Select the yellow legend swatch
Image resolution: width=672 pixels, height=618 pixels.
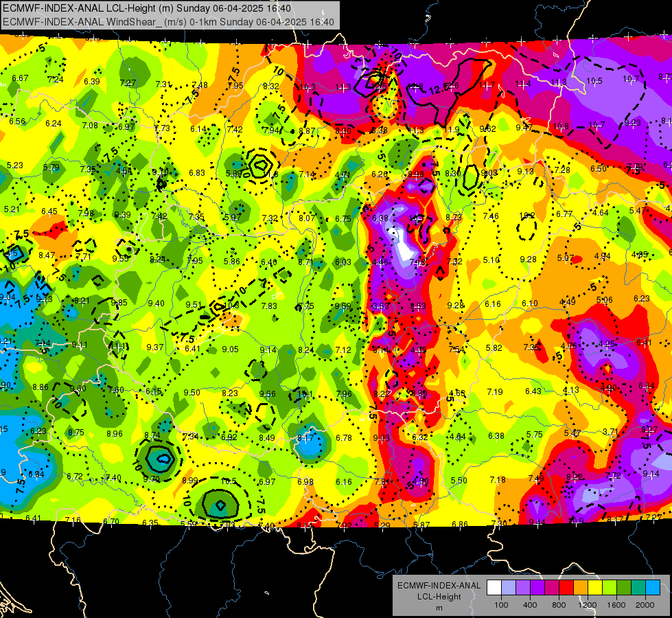595,588
